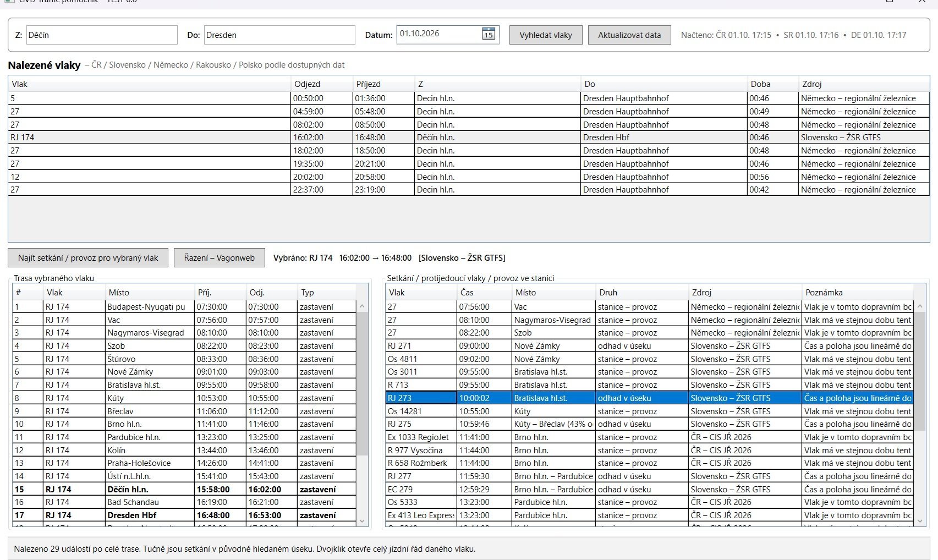Focus the Z origin field containing Děčín
938x560 pixels.
tap(102, 35)
